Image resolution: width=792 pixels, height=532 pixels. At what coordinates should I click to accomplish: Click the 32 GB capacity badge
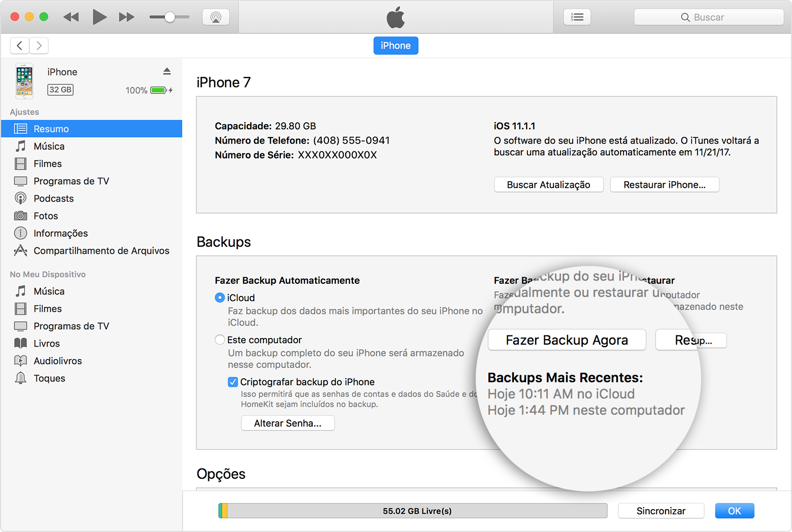[x=60, y=90]
